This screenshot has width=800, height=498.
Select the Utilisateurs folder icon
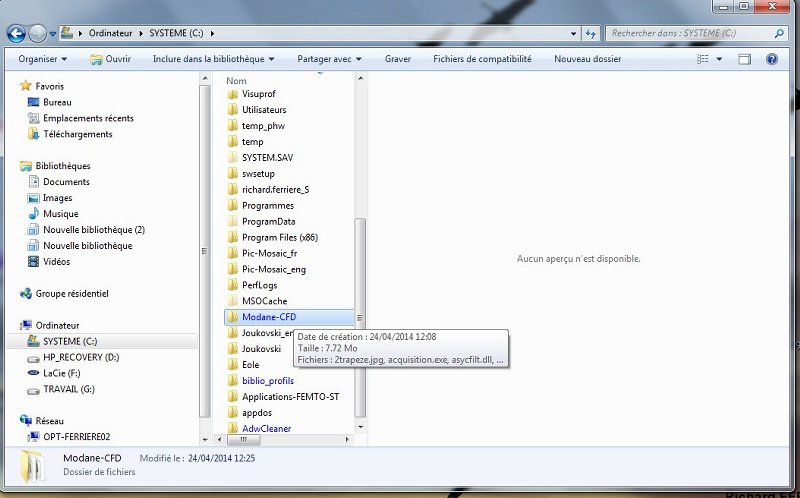coord(233,110)
